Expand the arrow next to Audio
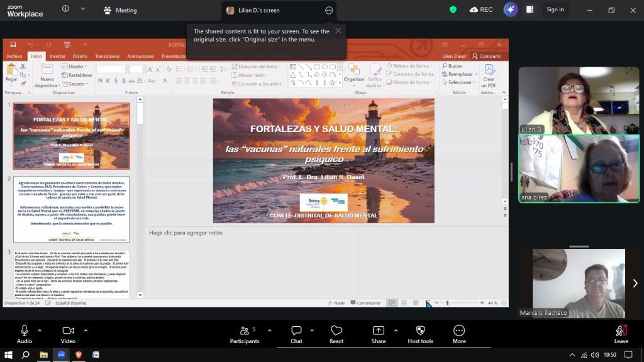Viewport: 644px width, 362px height. [x=40, y=331]
